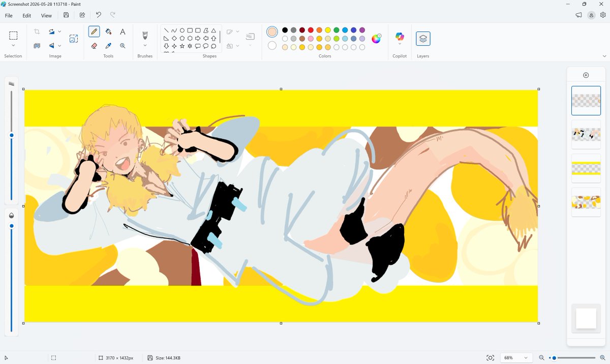
Task: Open the Edit colors wheel
Action: click(x=376, y=39)
